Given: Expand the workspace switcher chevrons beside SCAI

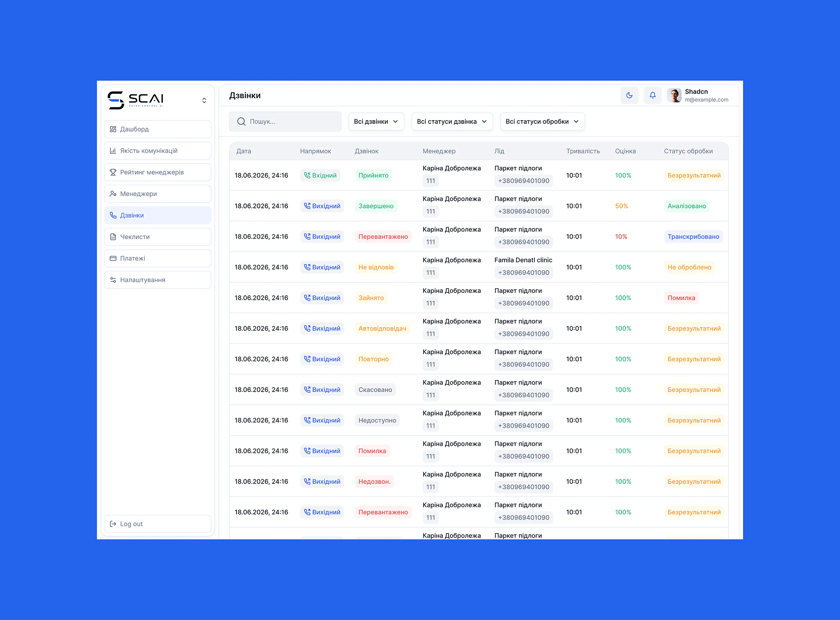Looking at the screenshot, I should point(204,100).
